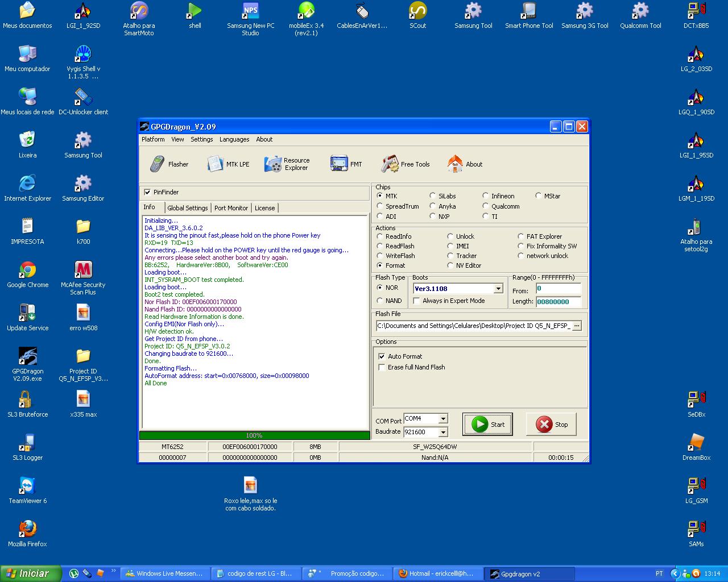
Task: Open the mobileEx 3.4 desktop icon
Action: click(306, 19)
